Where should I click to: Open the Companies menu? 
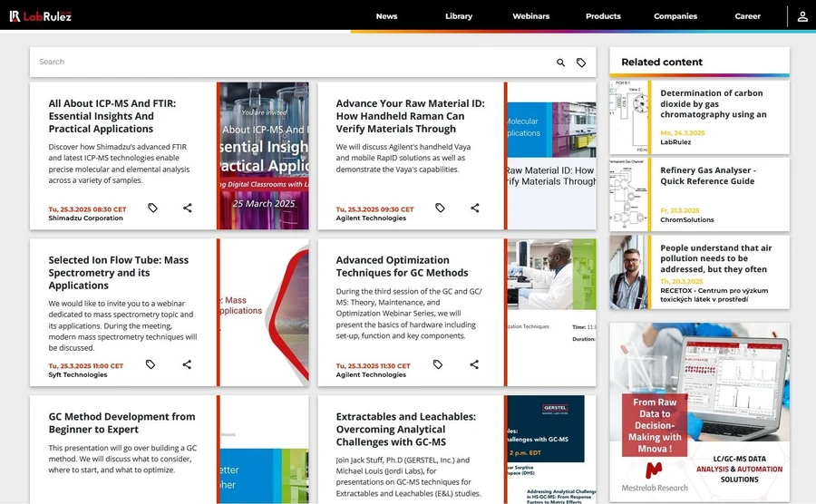tap(675, 16)
